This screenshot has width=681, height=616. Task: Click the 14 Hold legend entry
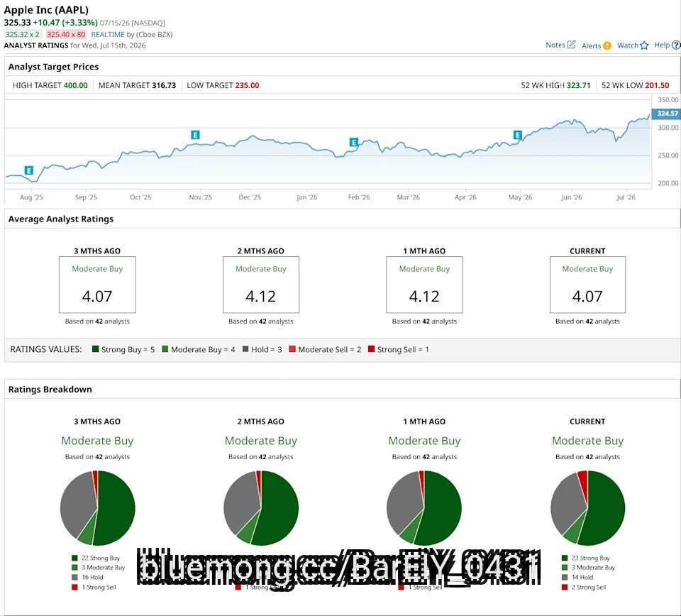pos(577,578)
